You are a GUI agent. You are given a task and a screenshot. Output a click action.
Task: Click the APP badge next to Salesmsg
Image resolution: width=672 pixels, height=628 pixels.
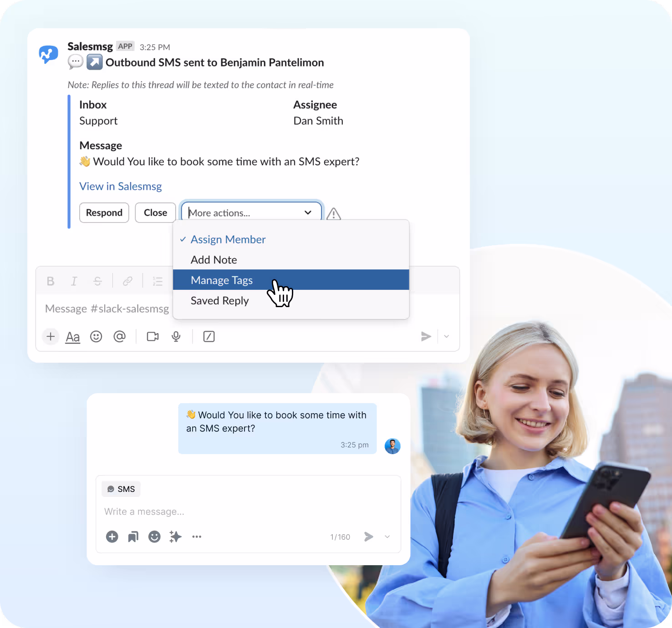coord(125,46)
